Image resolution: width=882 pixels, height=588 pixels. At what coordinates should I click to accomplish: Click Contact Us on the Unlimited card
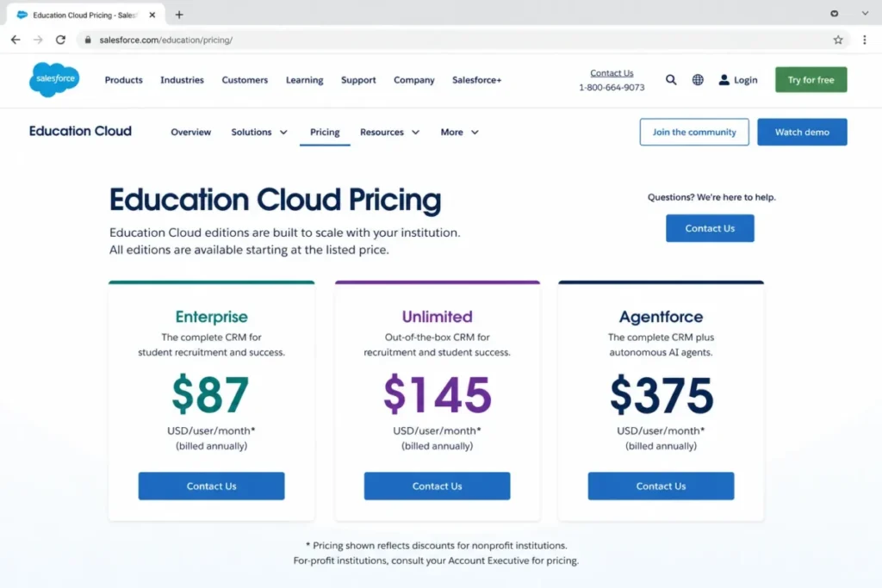[x=437, y=486]
